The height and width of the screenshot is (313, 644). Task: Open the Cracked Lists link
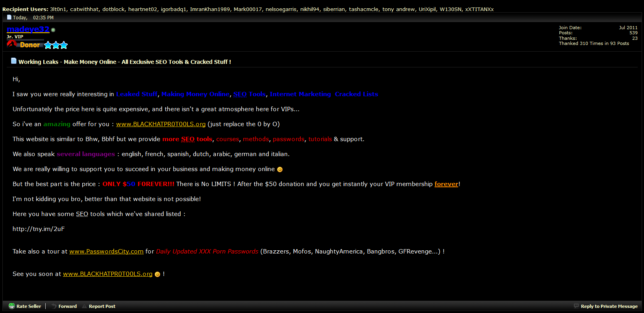(x=356, y=94)
